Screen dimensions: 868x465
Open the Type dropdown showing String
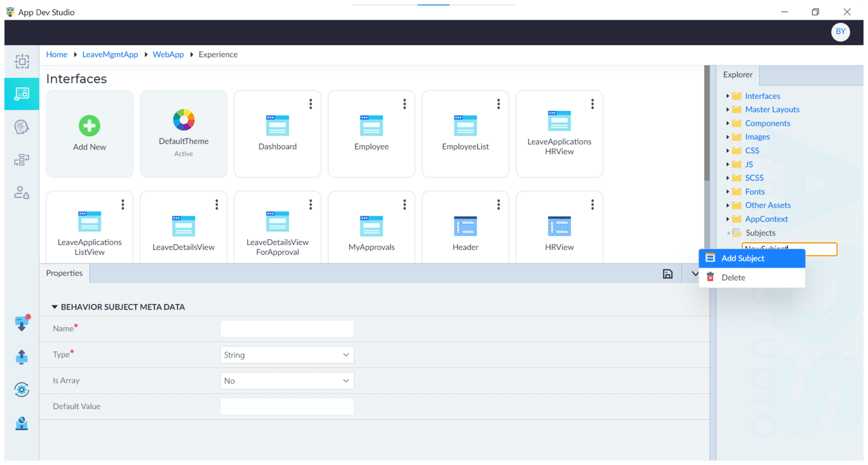click(x=287, y=355)
